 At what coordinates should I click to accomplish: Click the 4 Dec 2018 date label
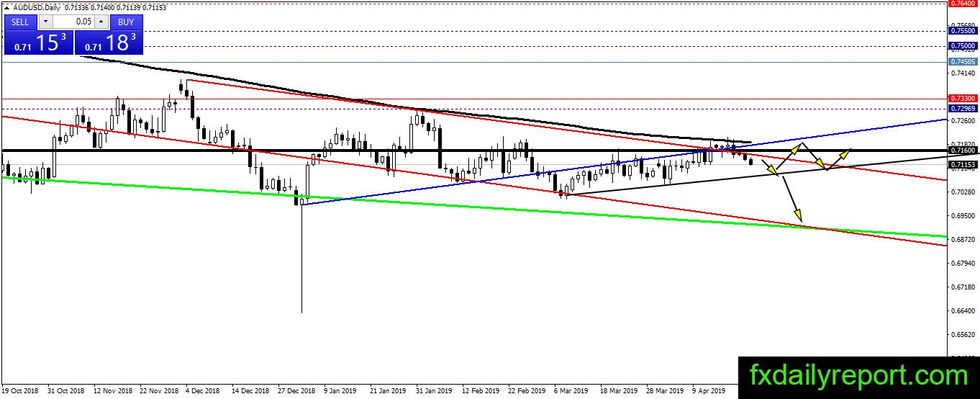point(202,391)
